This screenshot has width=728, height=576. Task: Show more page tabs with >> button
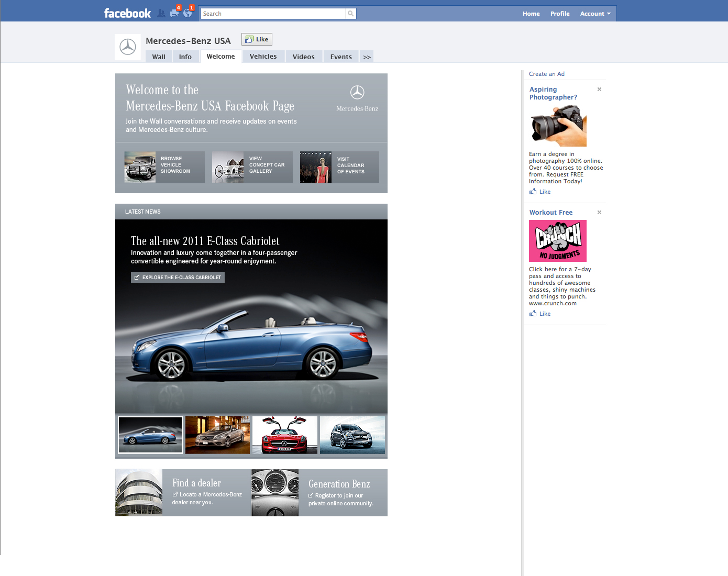pos(367,57)
